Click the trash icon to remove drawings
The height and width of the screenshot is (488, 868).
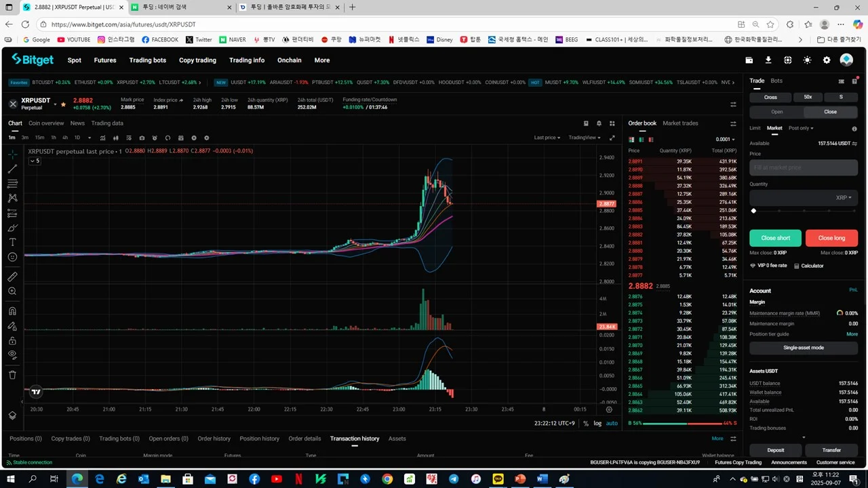pos(12,375)
